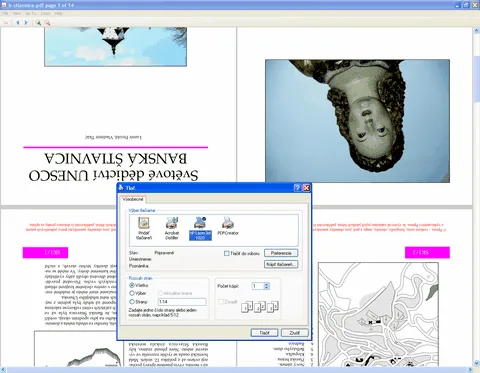
Task: Click the Zrušiť cancel button
Action: tap(295, 333)
